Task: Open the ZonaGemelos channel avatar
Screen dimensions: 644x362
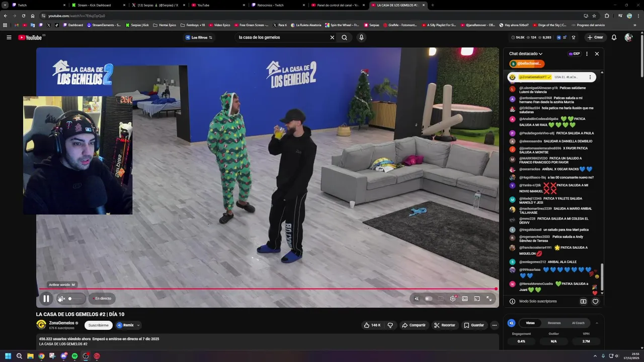Action: pyautogui.click(x=41, y=325)
